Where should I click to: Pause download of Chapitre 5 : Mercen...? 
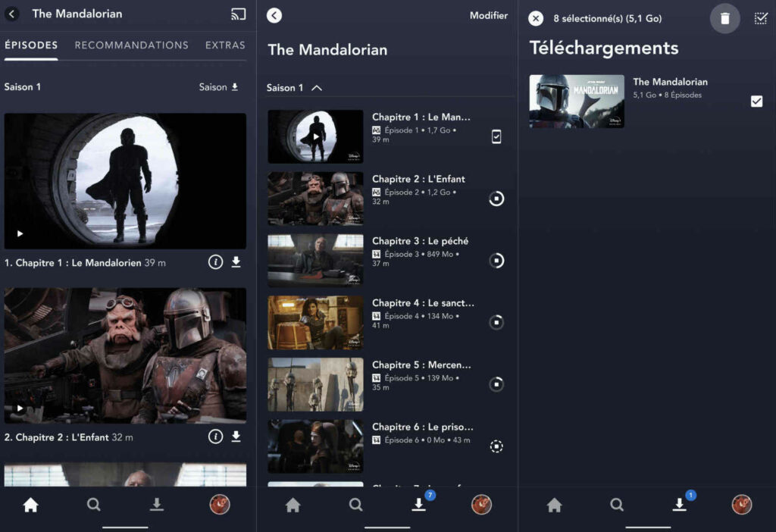[496, 384]
